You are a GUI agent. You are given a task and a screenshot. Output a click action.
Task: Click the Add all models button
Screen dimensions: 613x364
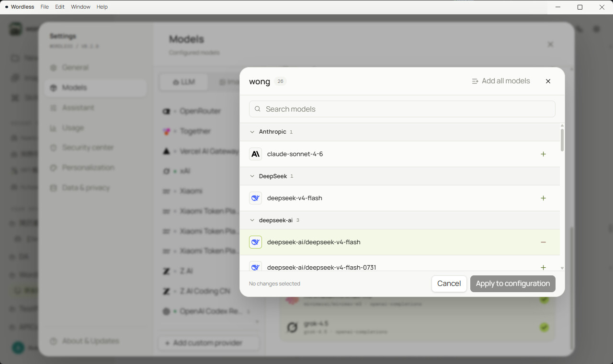(500, 81)
